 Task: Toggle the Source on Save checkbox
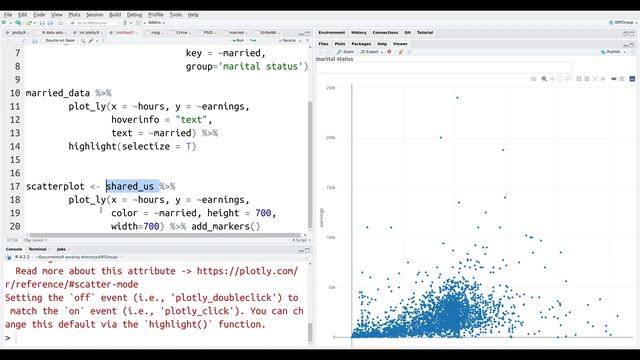(43, 41)
